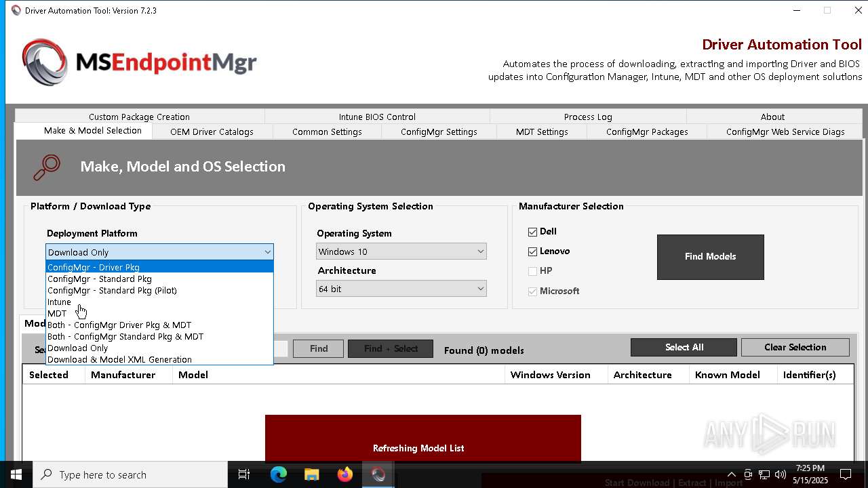868x488 pixels.
Task: Launch Firefox from the taskbar
Action: [x=345, y=474]
